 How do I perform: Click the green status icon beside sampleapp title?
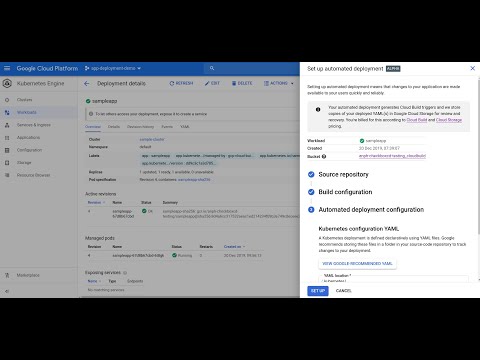(88, 101)
